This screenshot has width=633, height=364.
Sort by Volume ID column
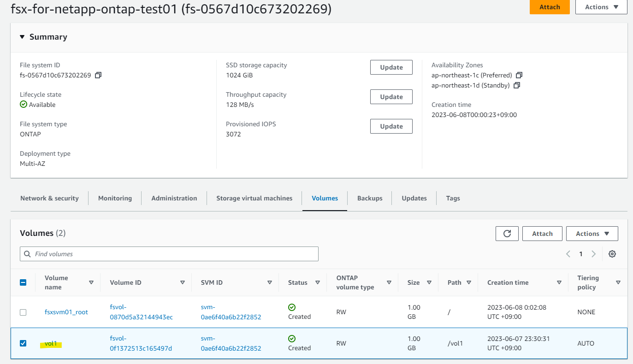(x=183, y=282)
